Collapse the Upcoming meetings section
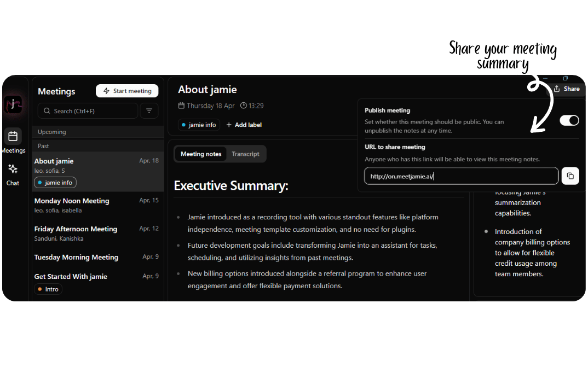This screenshot has height=373, width=588. coord(97,132)
